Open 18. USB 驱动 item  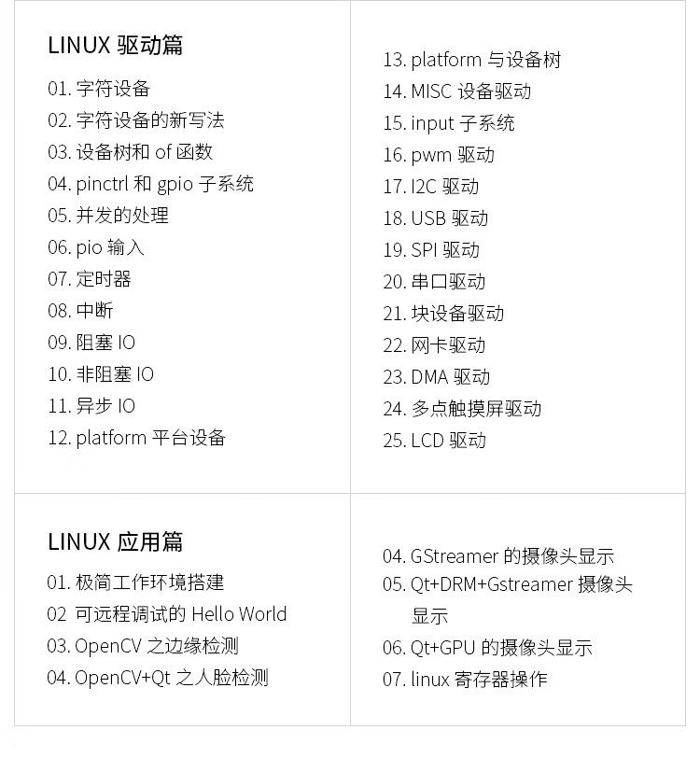[436, 218]
